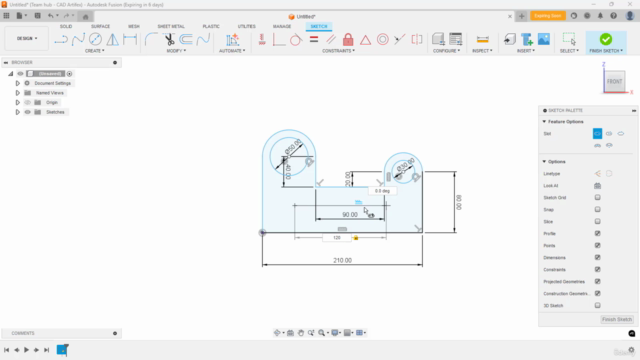This screenshot has width=640, height=360.
Task: Uncheck the Dimensions checkbox
Action: click(598, 258)
